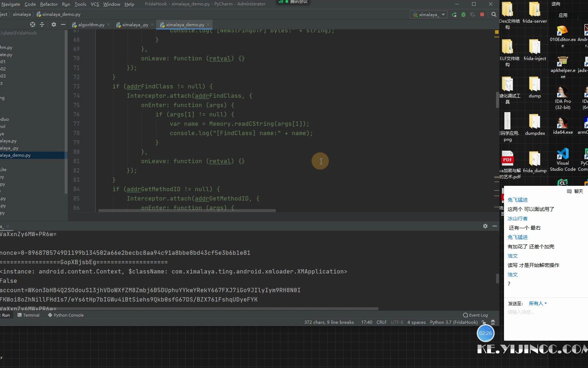Open the frida_dump desktop folder

pos(535,162)
